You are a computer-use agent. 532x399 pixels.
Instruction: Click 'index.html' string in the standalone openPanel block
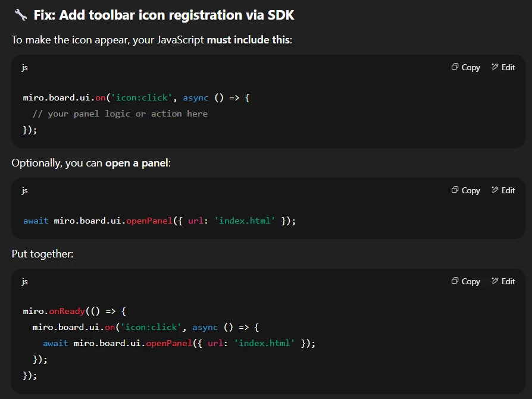(245, 221)
